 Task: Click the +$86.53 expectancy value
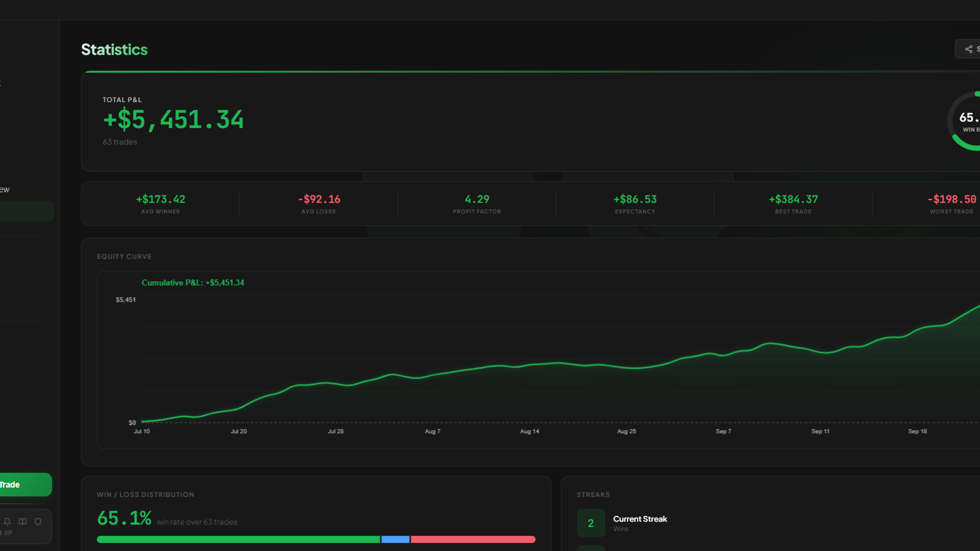coord(635,199)
